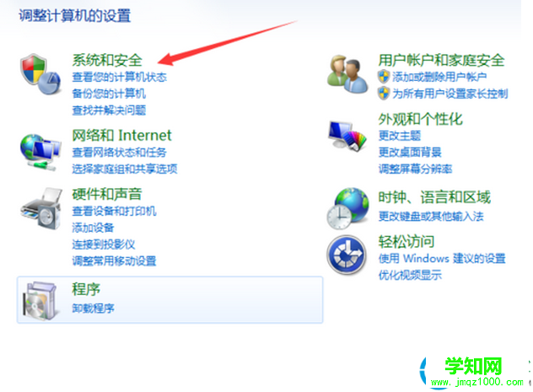This screenshot has height=392, width=533.
Task: Click the System and Security shield icon
Action: pyautogui.click(x=40, y=73)
